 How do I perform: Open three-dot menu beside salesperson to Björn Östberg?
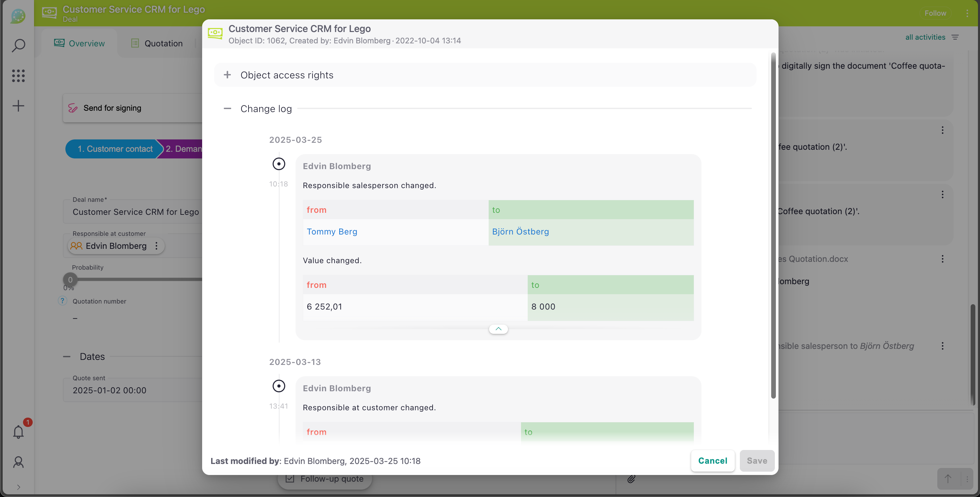tap(942, 346)
